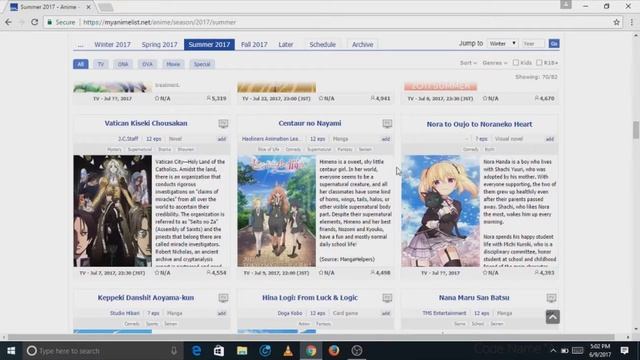Switch to Spring 2017 season tab

(159, 44)
